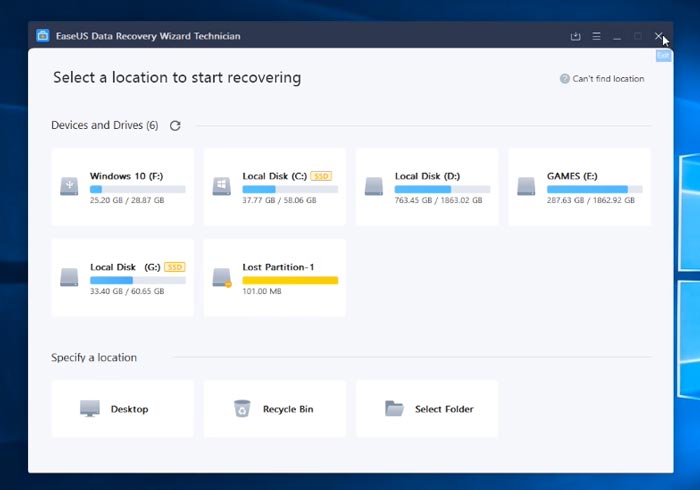Screen dimensions: 700x490
Task: Click the Desktop monitor icon
Action: coord(90,408)
